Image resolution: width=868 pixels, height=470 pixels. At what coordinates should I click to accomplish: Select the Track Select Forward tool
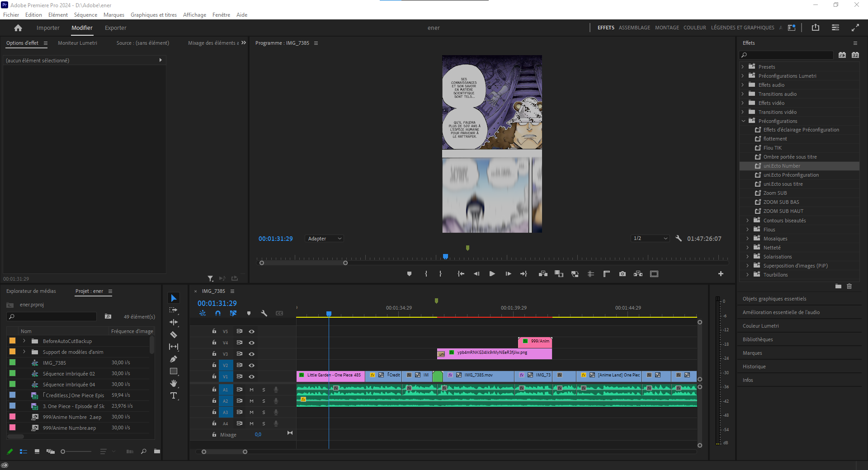pos(174,310)
